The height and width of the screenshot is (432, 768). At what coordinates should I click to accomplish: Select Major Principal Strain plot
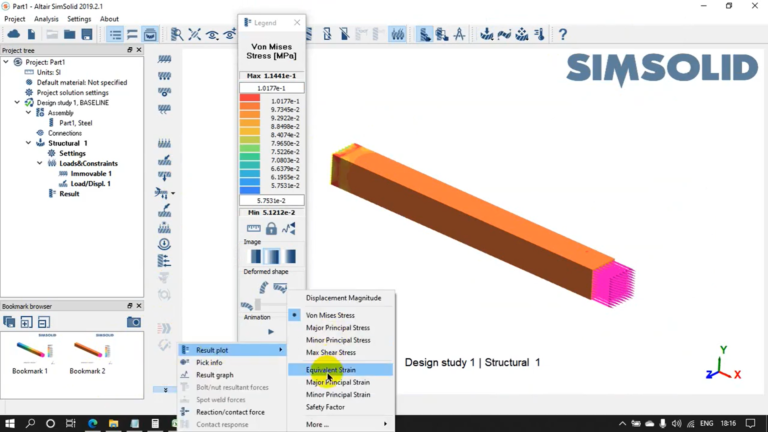pos(340,382)
